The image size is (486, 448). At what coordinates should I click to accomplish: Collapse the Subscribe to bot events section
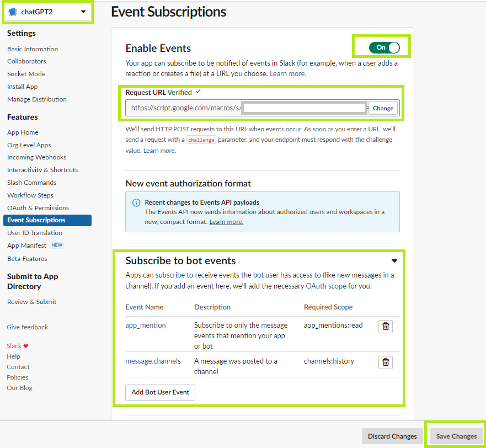pos(394,261)
